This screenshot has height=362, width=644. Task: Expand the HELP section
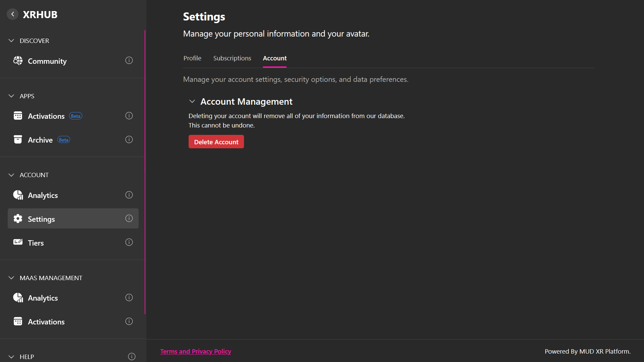click(11, 357)
